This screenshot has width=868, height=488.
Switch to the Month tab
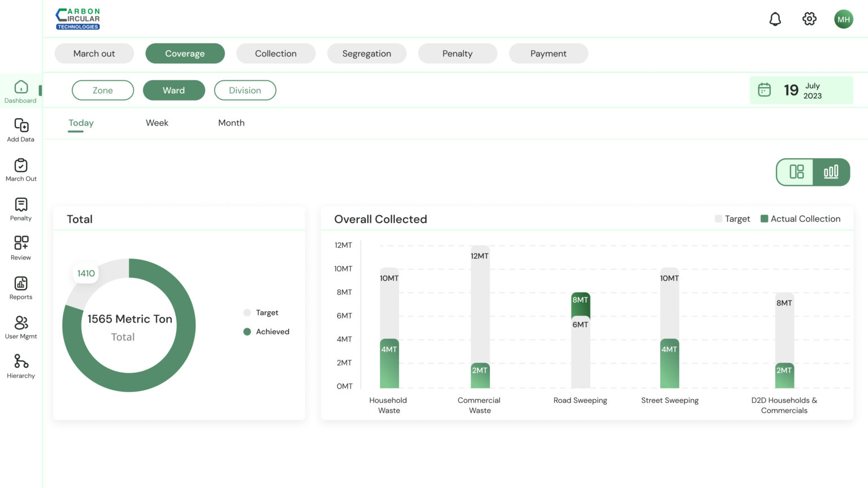(231, 123)
